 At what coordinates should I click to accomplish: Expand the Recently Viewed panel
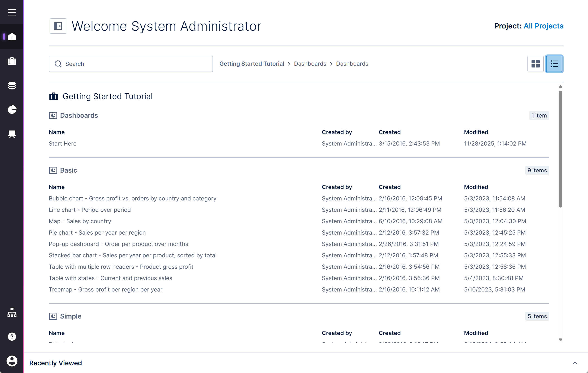575,363
